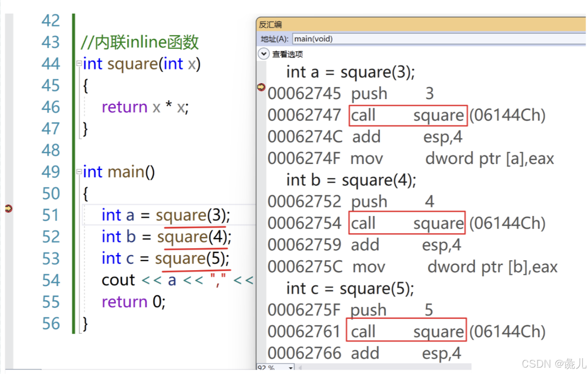Click disassembly line '00062759 add esp,4'
This screenshot has width=588, height=374.
pyautogui.click(x=364, y=245)
